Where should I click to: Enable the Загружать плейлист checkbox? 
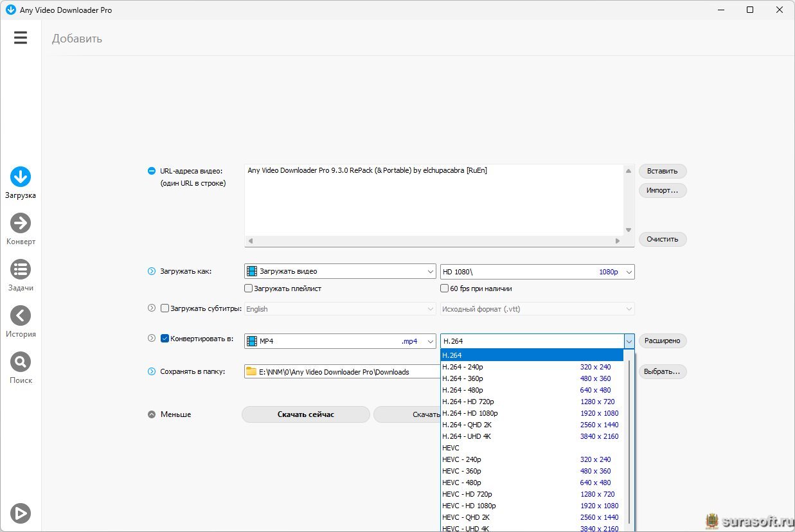click(249, 288)
